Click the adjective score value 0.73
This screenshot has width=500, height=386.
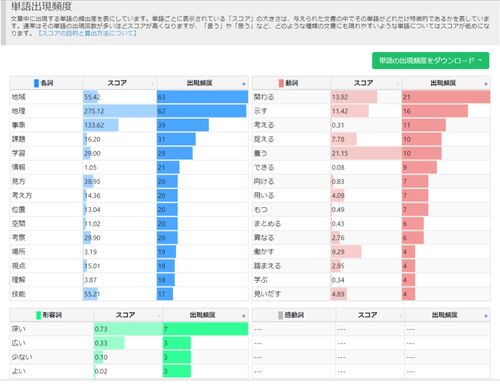point(101,329)
